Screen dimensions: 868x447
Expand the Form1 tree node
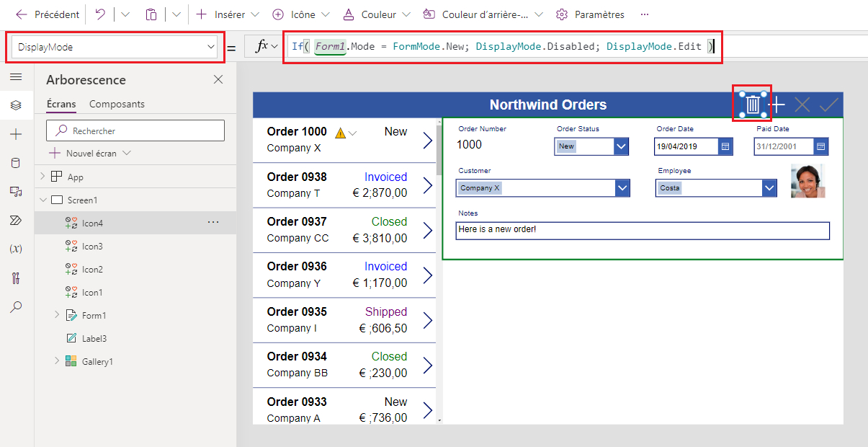(x=57, y=315)
